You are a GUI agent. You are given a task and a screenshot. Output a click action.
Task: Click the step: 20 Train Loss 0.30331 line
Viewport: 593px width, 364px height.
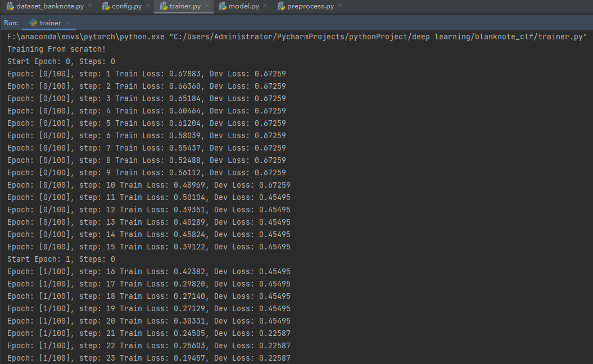[x=149, y=321]
